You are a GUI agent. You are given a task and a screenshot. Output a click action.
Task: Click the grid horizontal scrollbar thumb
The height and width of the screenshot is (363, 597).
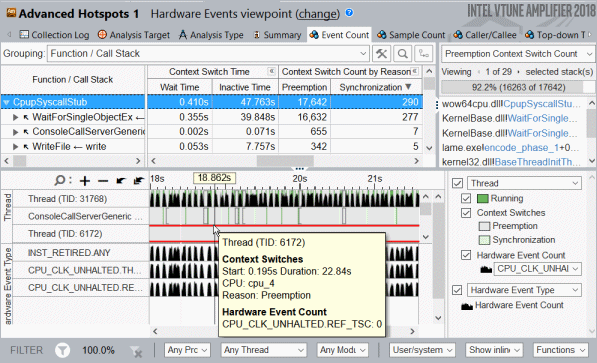coord(285,161)
